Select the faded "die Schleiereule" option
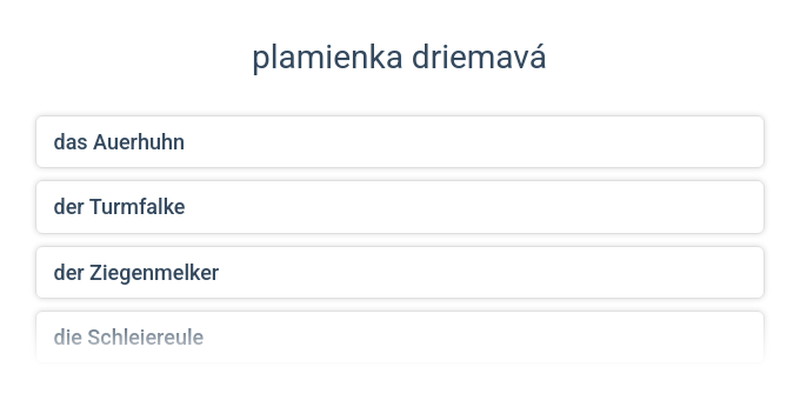 [x=399, y=337]
